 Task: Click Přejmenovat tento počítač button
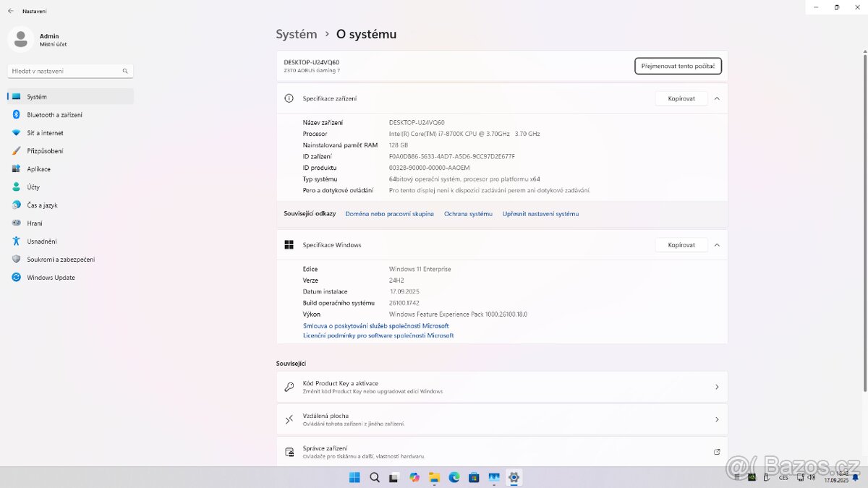pos(678,65)
